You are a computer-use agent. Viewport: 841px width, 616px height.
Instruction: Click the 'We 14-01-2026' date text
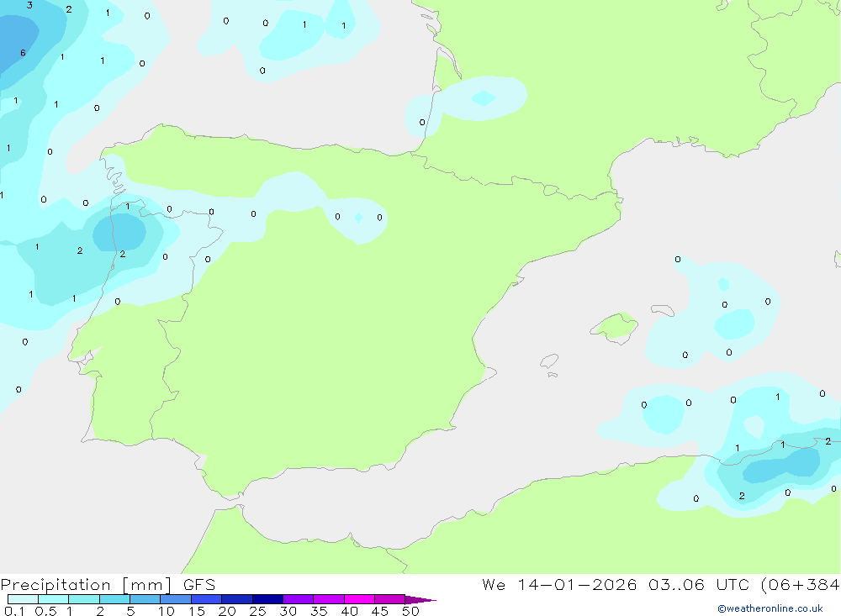coord(559,584)
